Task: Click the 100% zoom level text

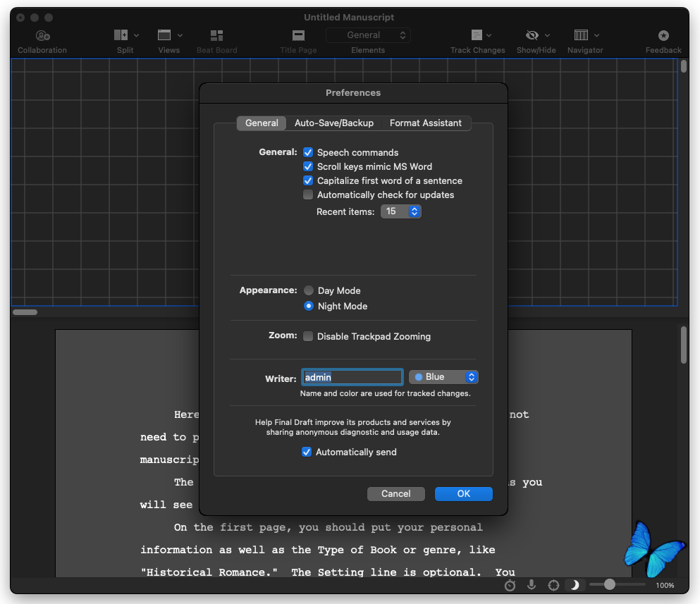Action: (665, 585)
